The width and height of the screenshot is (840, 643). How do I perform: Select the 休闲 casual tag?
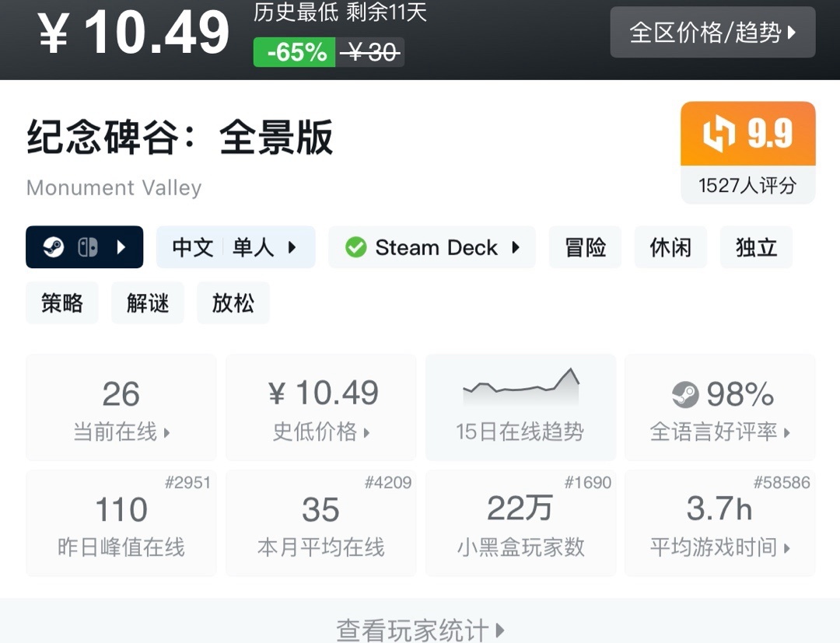[670, 247]
